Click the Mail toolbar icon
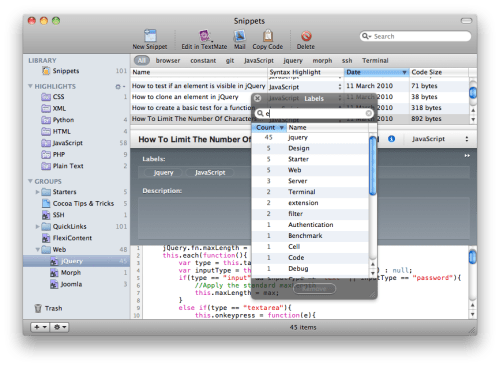The image size is (500, 367). [x=239, y=35]
